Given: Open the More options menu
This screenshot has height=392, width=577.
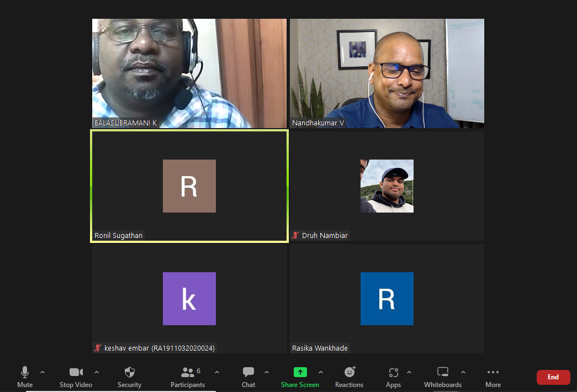Looking at the screenshot, I should (493, 377).
